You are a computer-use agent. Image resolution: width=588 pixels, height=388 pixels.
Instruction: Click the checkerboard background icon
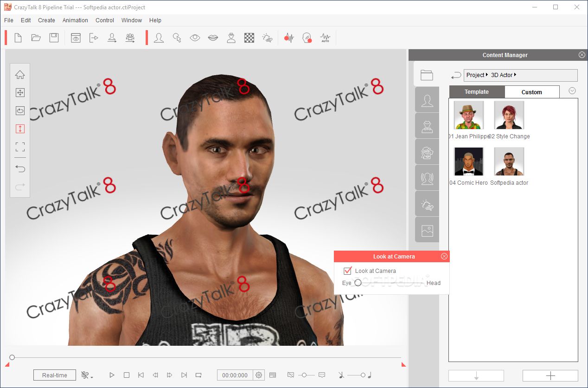click(x=249, y=38)
